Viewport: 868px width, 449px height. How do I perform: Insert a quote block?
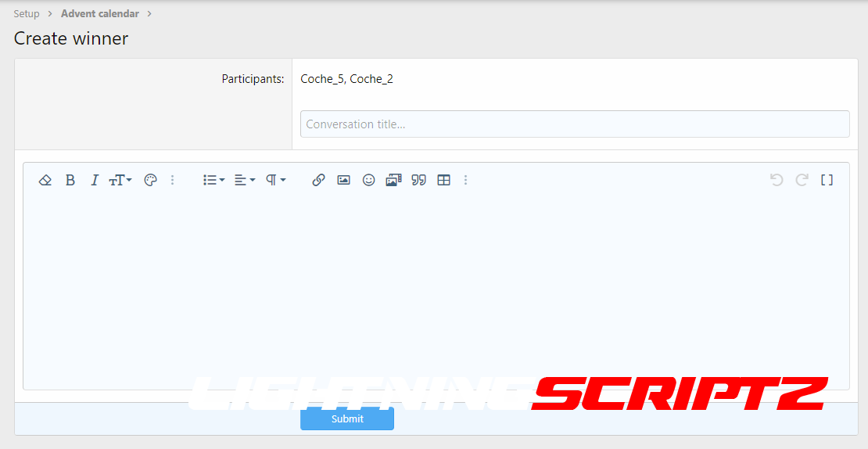(x=419, y=180)
